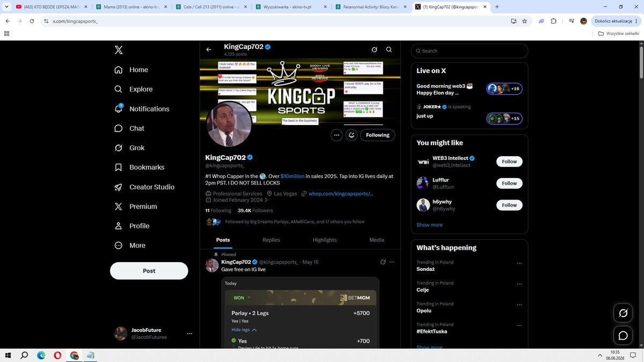
Task: Collapse Hide legs in parlay card
Action: [x=244, y=330]
